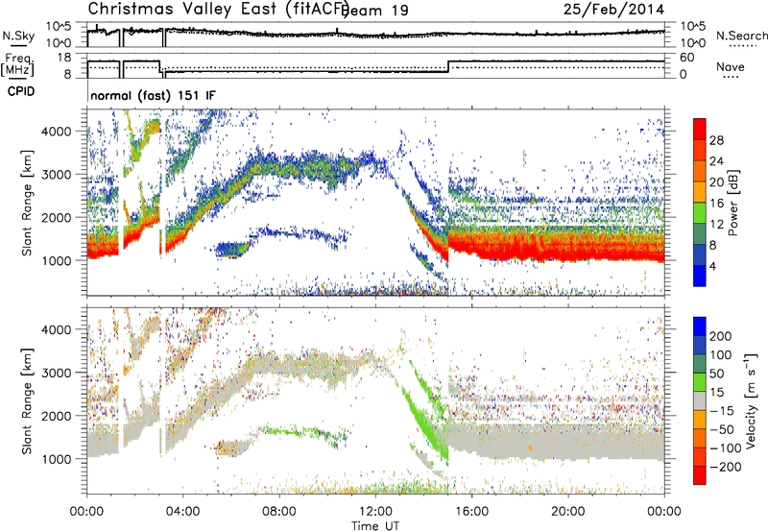Click the Power colorbar tick label "24"

716,161
